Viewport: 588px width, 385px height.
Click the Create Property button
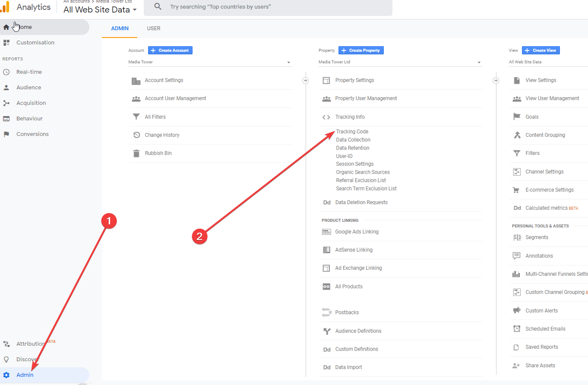coord(361,50)
